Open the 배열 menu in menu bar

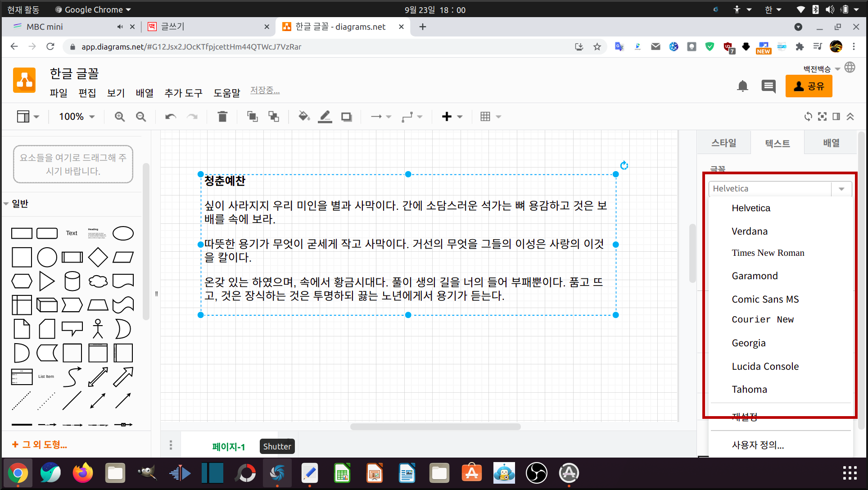pos(144,93)
